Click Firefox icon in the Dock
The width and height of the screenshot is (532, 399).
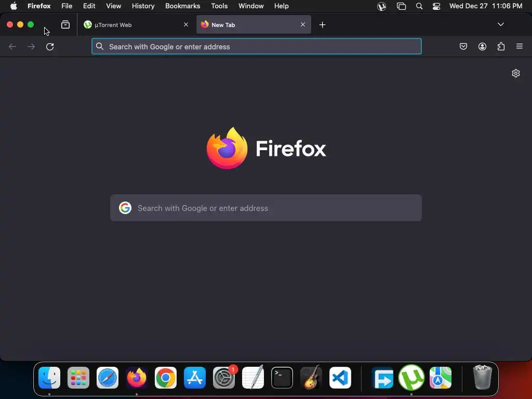(x=137, y=378)
